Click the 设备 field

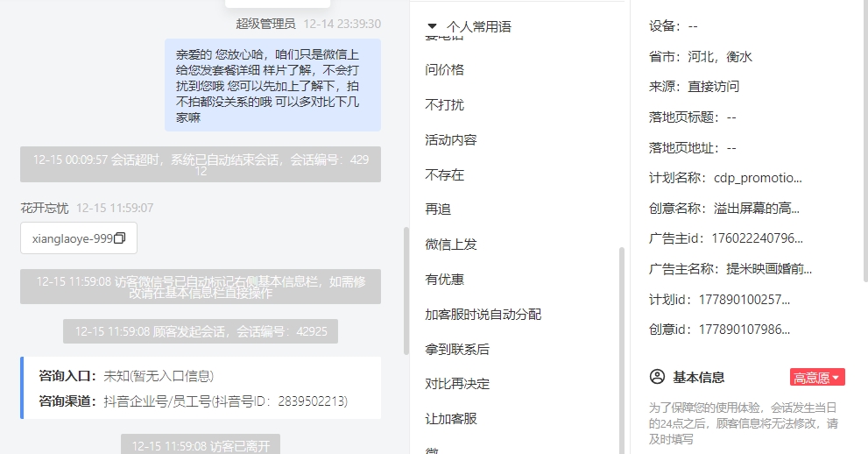coord(674,26)
